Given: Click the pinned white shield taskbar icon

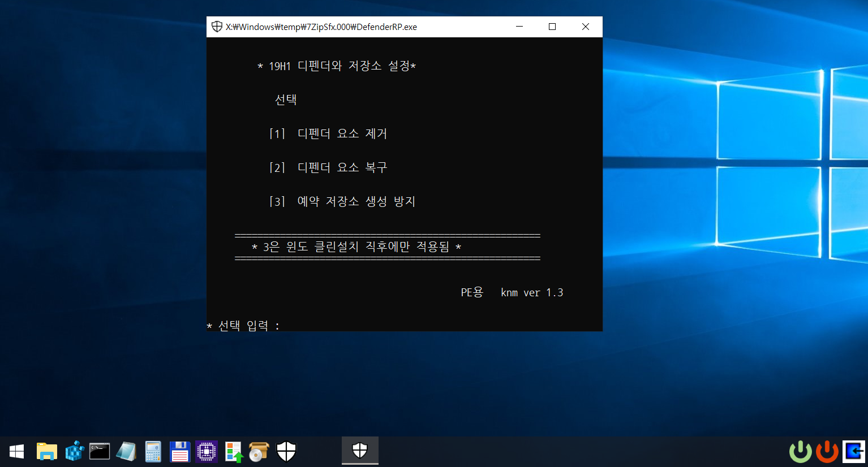Looking at the screenshot, I should [286, 451].
